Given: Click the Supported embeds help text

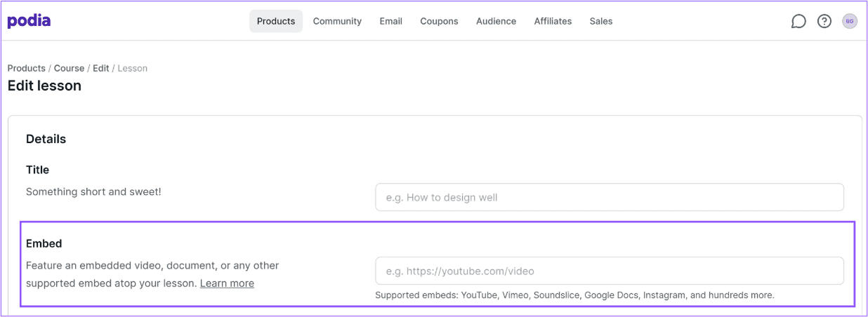Looking at the screenshot, I should 574,295.
